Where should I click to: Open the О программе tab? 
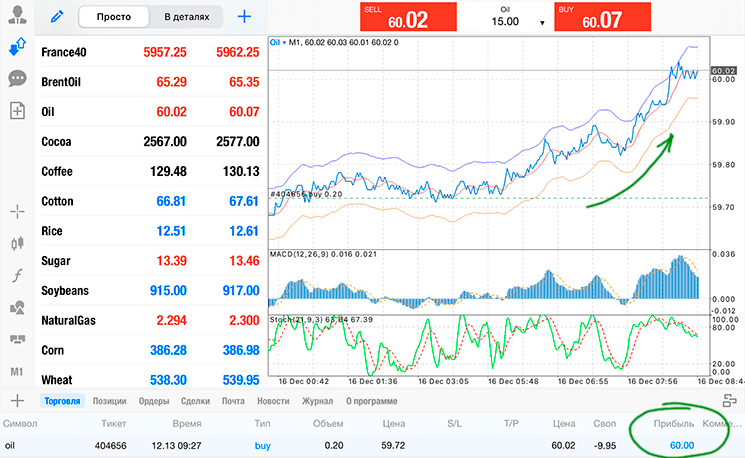tap(372, 401)
